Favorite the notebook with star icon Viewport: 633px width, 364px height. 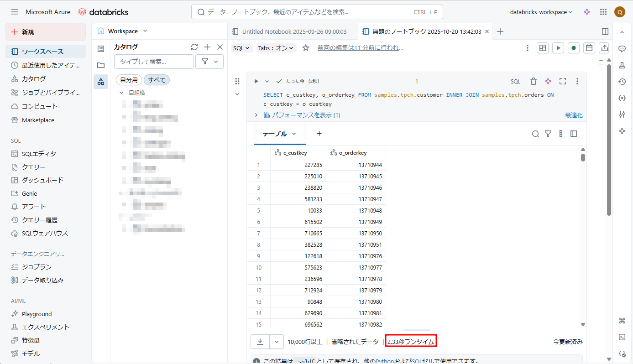coord(306,48)
